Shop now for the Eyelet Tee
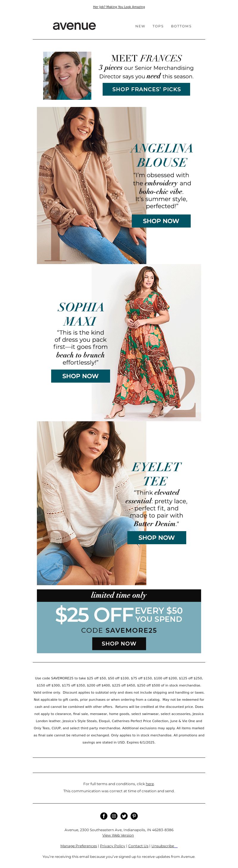238x868 pixels. 157,538
